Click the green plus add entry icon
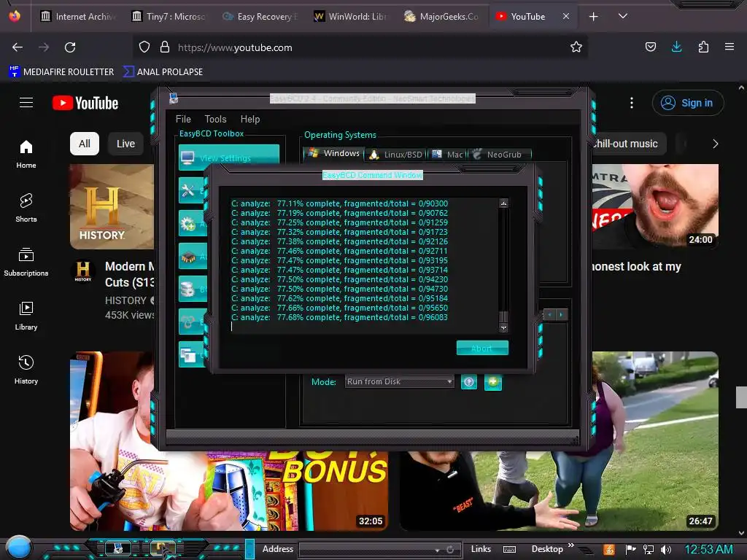Screen dimensions: 747x560 click(x=493, y=382)
